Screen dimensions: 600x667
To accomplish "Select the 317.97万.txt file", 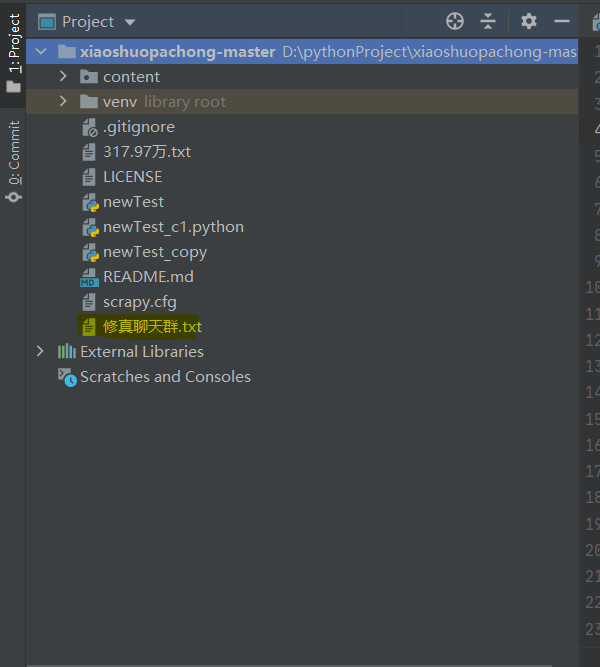I will pos(146,152).
